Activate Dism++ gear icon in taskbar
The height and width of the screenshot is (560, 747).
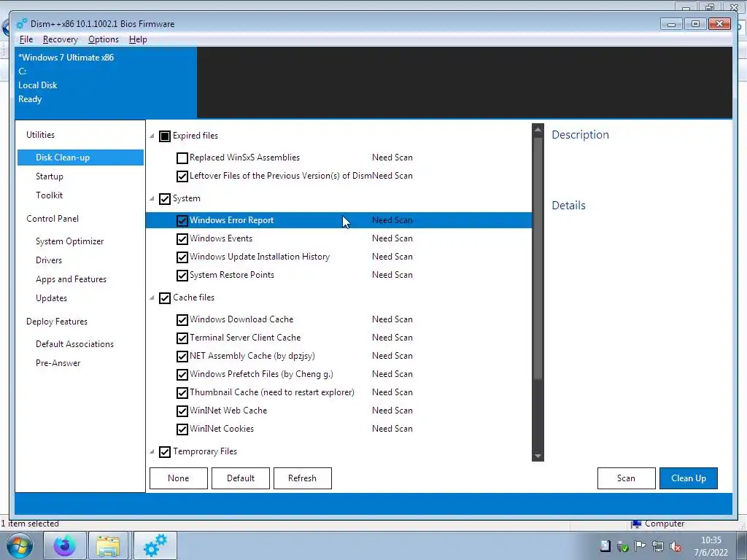pyautogui.click(x=155, y=546)
